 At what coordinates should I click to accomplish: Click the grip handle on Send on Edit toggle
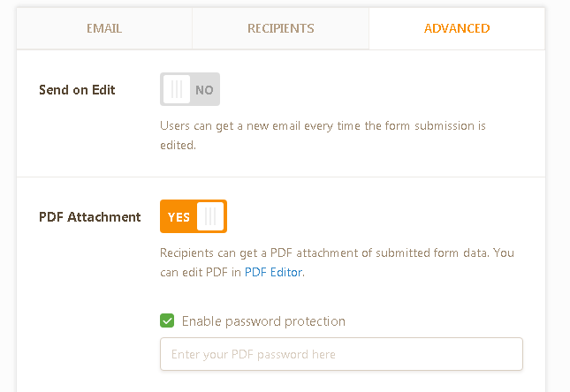pyautogui.click(x=177, y=89)
